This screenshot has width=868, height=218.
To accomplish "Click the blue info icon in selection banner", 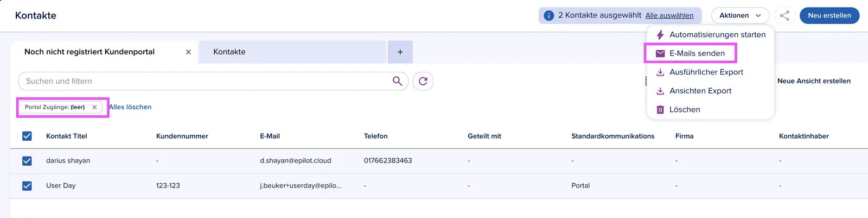I will (x=548, y=15).
